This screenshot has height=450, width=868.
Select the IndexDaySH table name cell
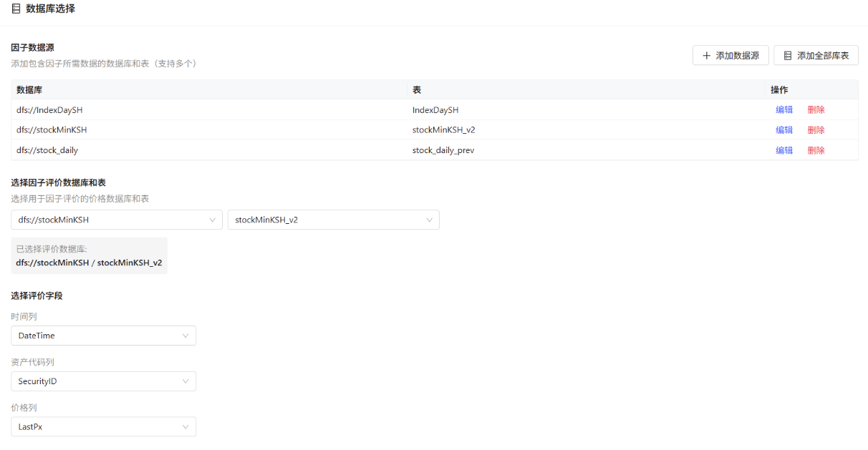435,110
